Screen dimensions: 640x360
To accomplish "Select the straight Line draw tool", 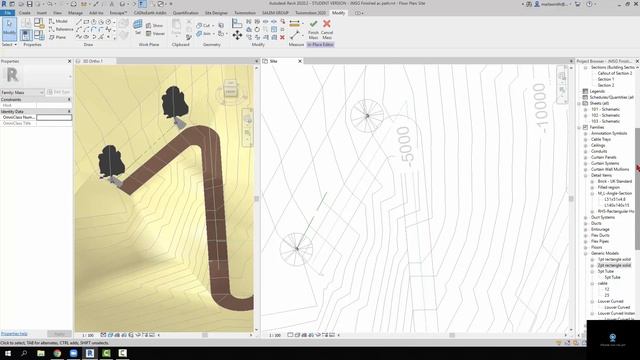I will [79, 22].
